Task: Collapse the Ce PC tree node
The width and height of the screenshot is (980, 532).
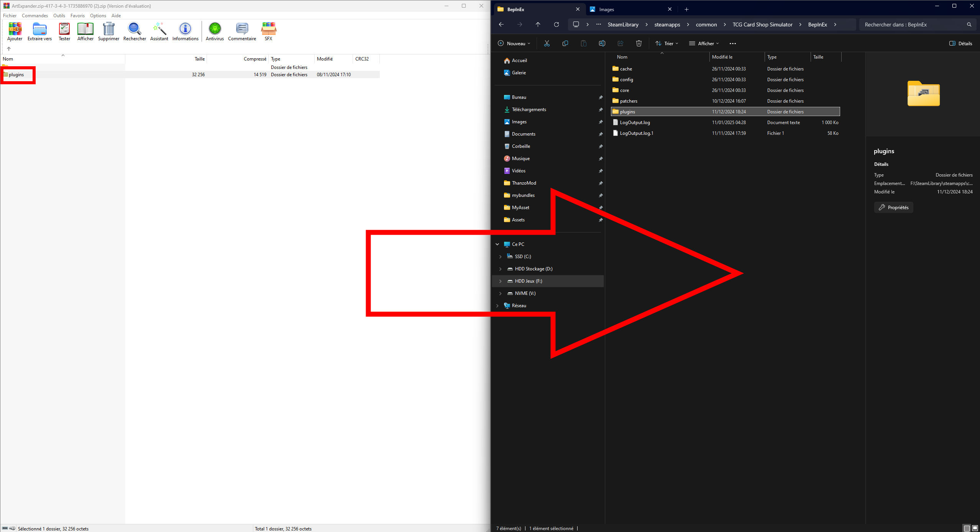Action: [497, 244]
